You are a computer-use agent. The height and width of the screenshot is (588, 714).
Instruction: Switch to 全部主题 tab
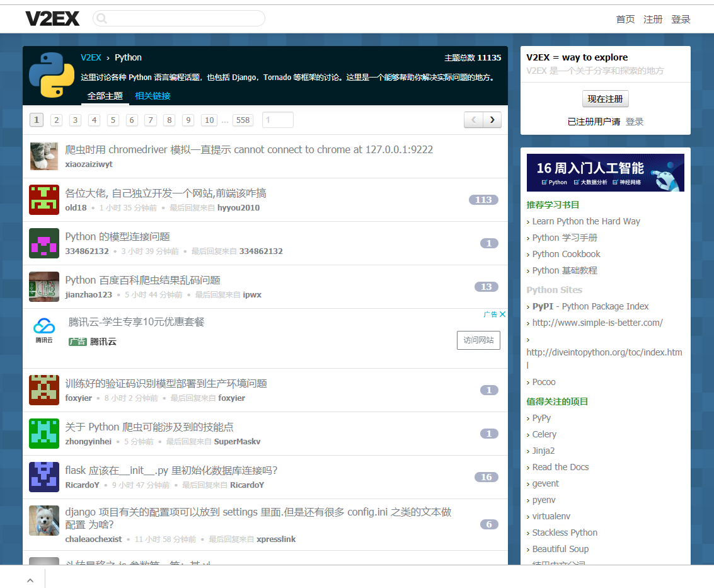pos(105,96)
